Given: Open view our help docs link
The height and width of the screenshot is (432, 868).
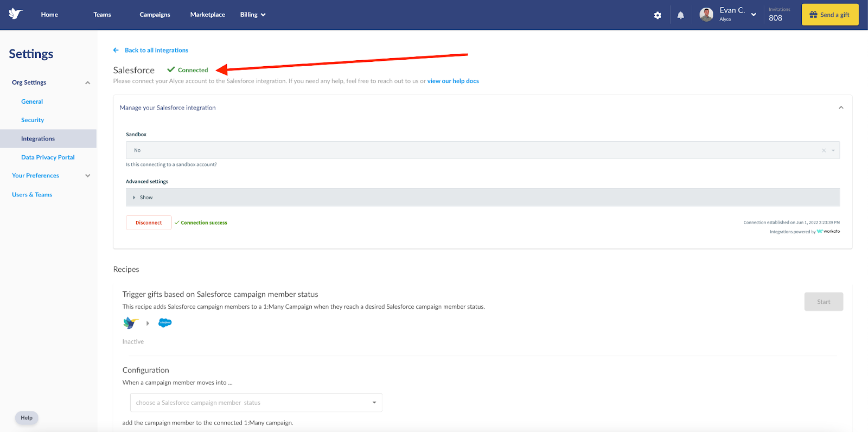Looking at the screenshot, I should 453,81.
